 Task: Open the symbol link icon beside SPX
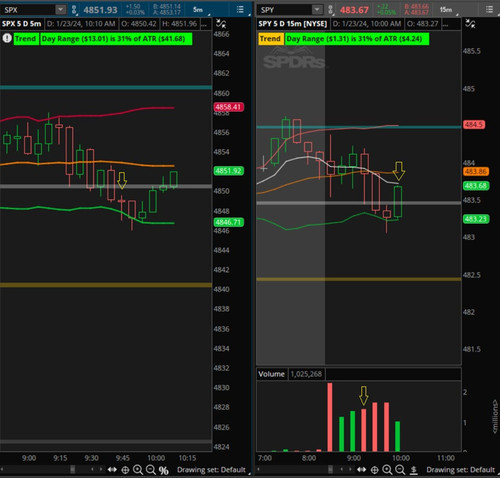(74, 10)
